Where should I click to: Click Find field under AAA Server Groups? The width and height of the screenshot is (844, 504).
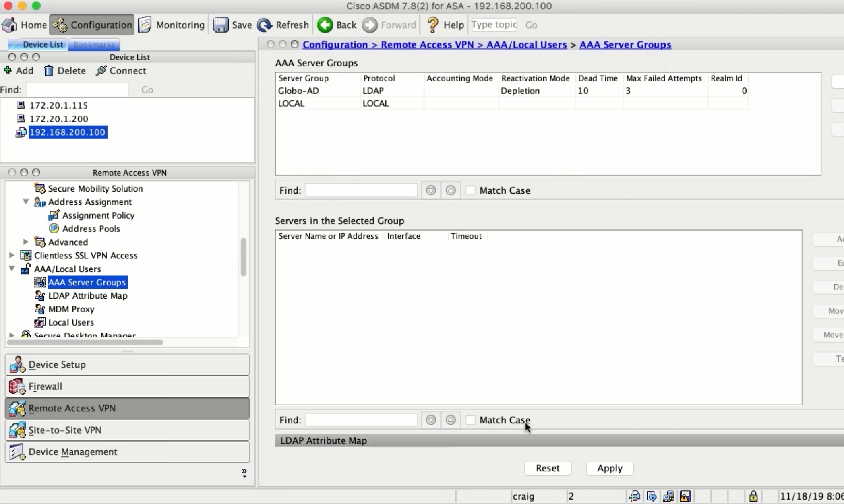[x=361, y=190]
